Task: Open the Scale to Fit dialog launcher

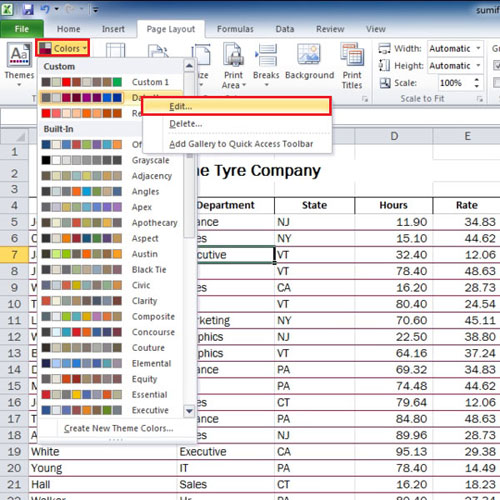Action: point(480,99)
